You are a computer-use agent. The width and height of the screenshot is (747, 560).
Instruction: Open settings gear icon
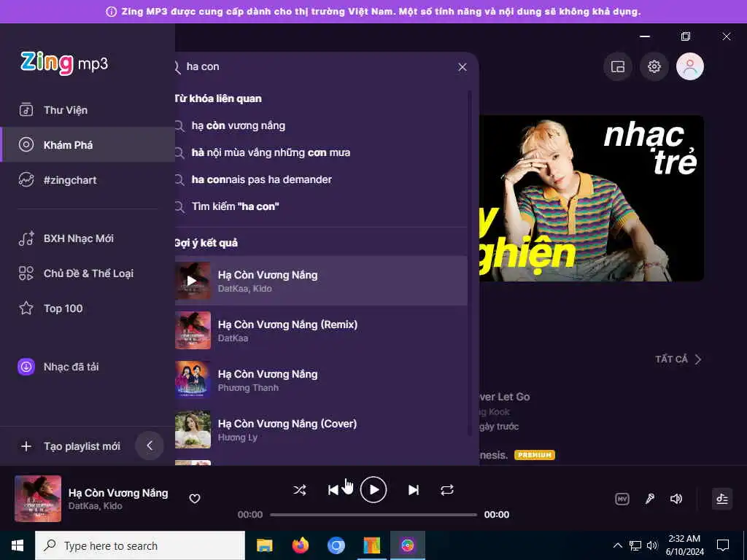pos(654,66)
